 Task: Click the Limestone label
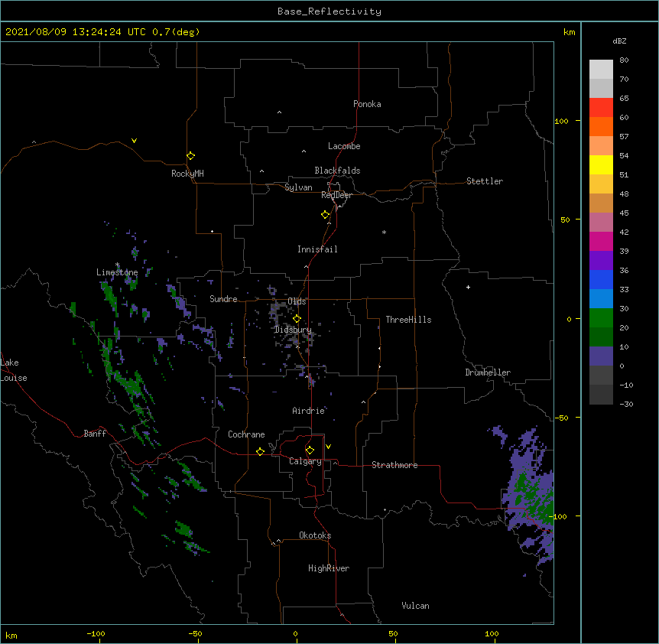click(x=117, y=272)
